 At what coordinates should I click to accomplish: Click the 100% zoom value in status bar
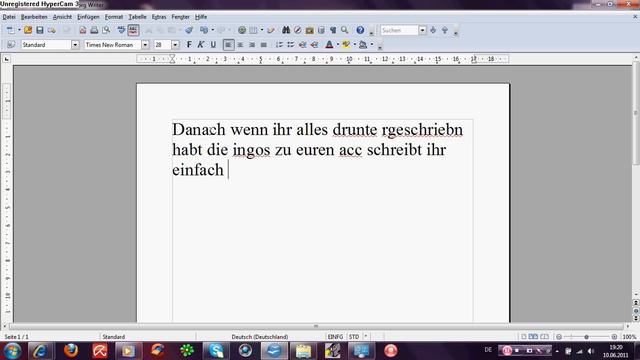point(629,337)
